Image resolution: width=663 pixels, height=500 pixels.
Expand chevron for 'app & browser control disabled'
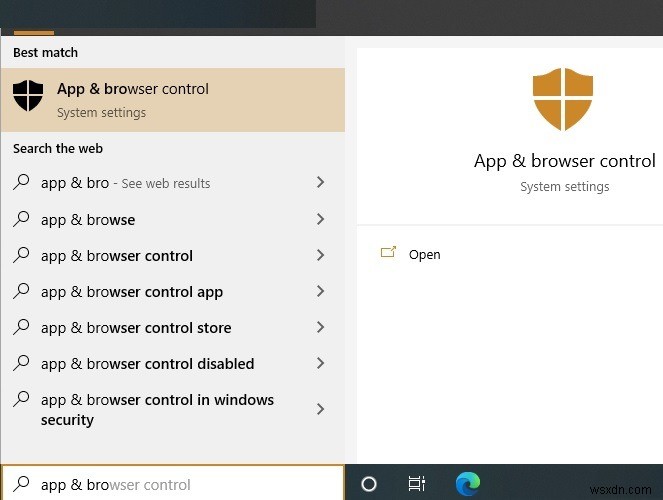tap(321, 363)
